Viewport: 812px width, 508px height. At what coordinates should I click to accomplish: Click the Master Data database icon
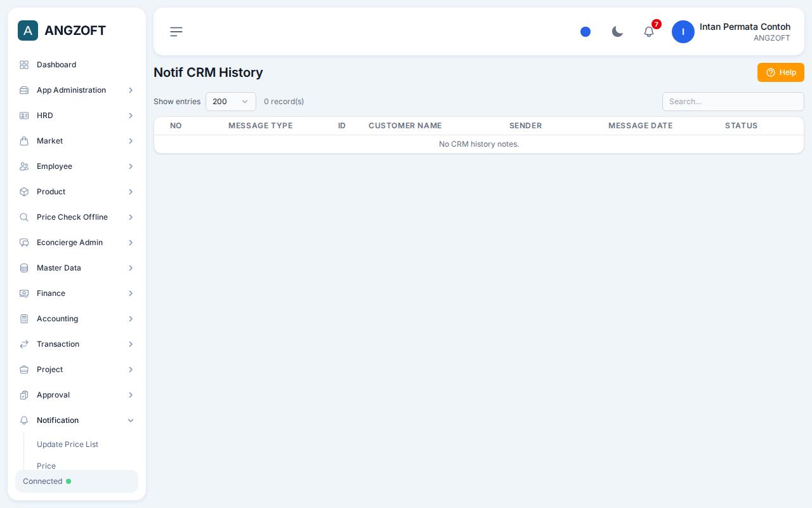click(24, 268)
